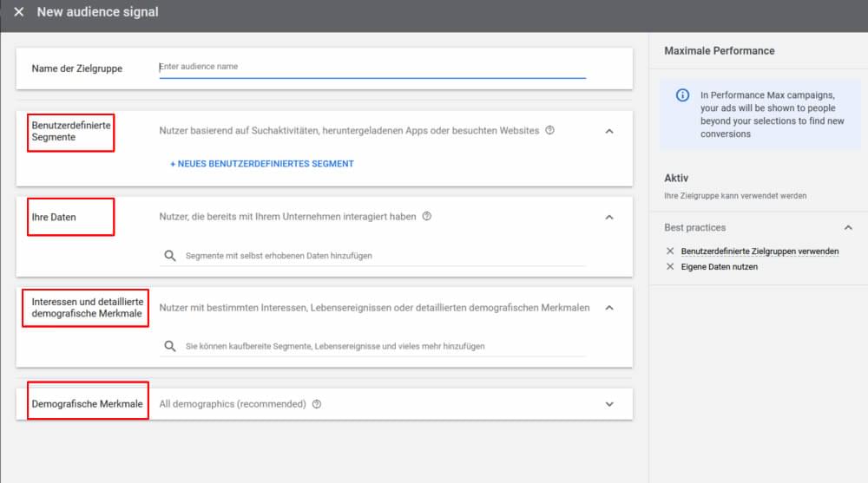Expand the Demografische Merkmale section
868x483 pixels.
point(609,404)
